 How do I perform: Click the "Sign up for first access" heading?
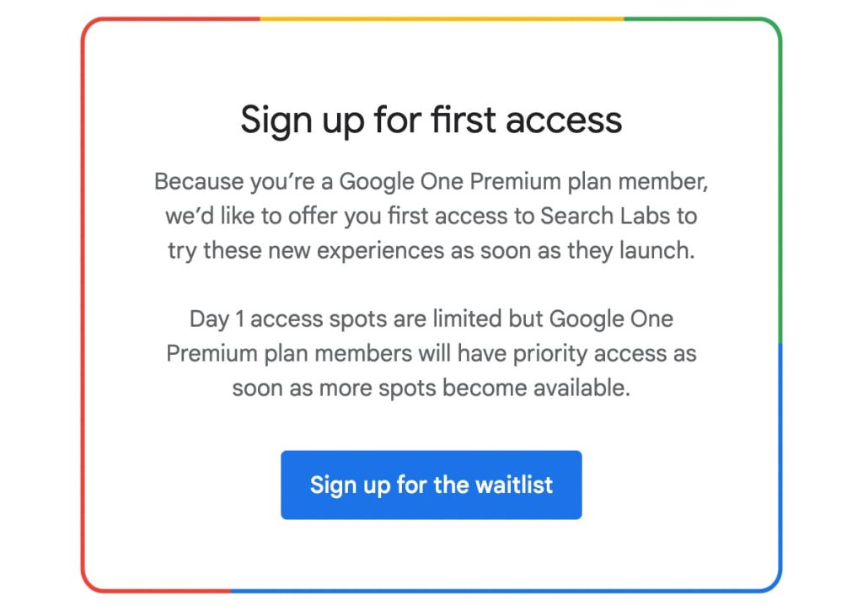431,119
